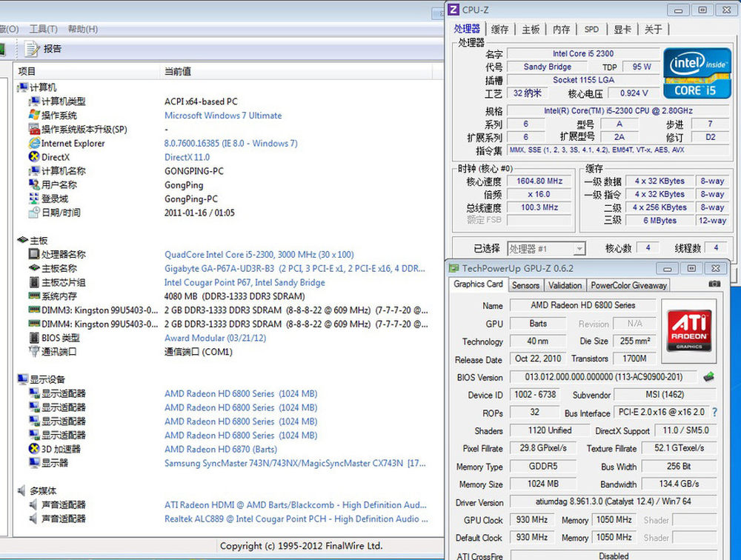Click the DirectX row icon
The height and width of the screenshot is (560, 741).
(34, 157)
